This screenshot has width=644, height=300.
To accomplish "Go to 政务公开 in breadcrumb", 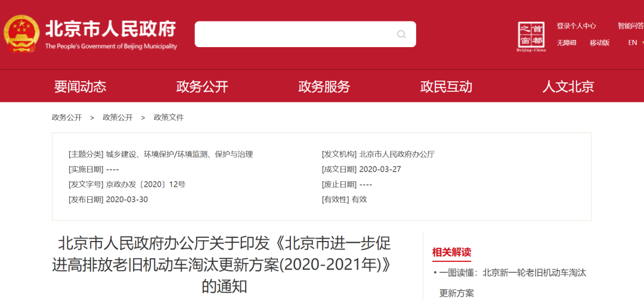I will coord(67,117).
